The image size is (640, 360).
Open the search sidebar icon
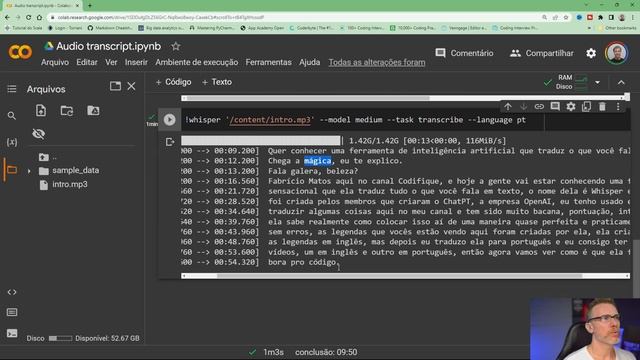pyautogui.click(x=12, y=116)
